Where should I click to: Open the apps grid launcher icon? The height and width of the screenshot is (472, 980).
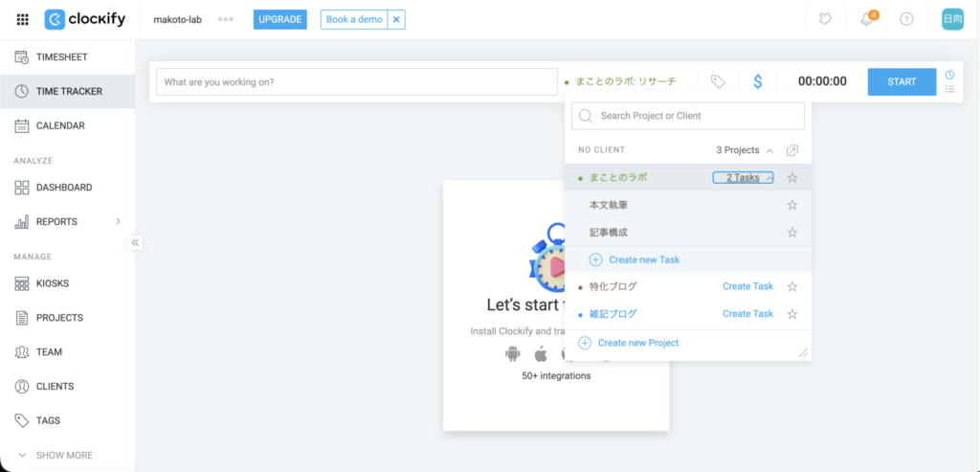coord(23,19)
